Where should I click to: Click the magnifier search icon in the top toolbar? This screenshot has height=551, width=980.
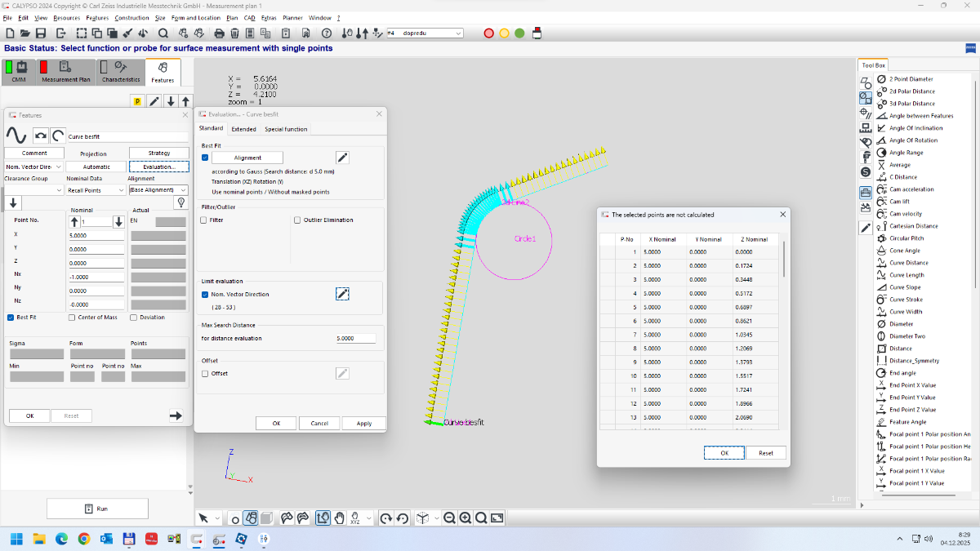163,33
